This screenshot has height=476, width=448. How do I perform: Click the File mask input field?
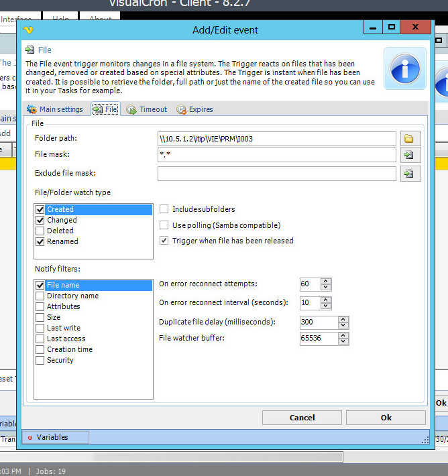[277, 155]
